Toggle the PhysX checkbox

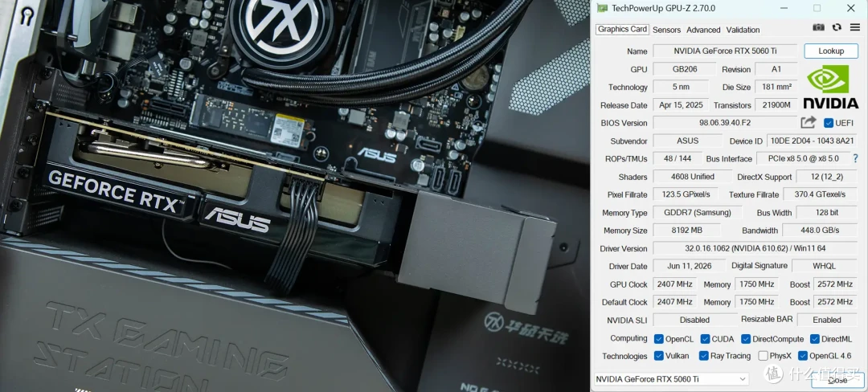(x=764, y=356)
